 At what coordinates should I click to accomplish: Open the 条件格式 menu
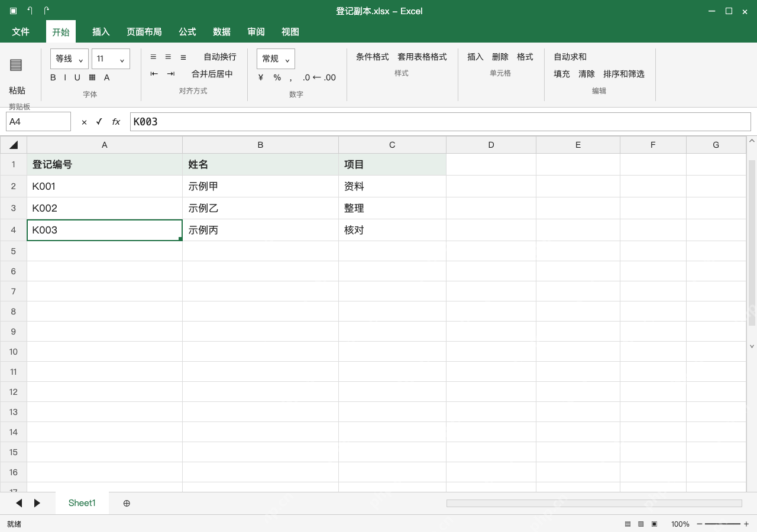point(373,57)
